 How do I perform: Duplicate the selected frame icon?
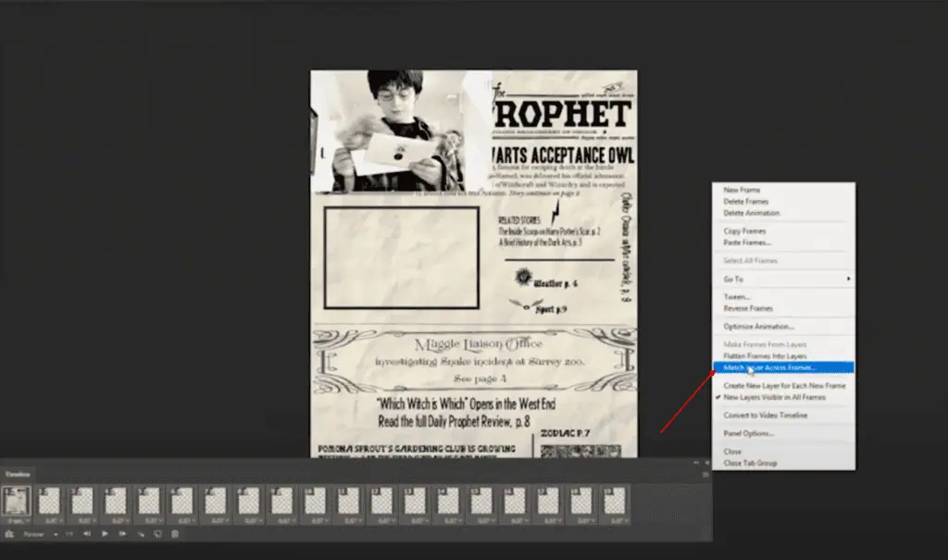click(157, 534)
